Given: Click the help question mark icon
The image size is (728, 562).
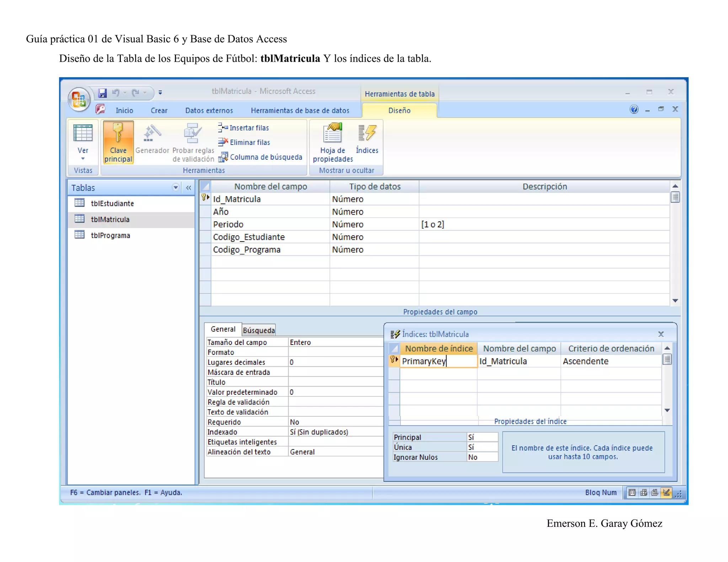Looking at the screenshot, I should pyautogui.click(x=634, y=109).
